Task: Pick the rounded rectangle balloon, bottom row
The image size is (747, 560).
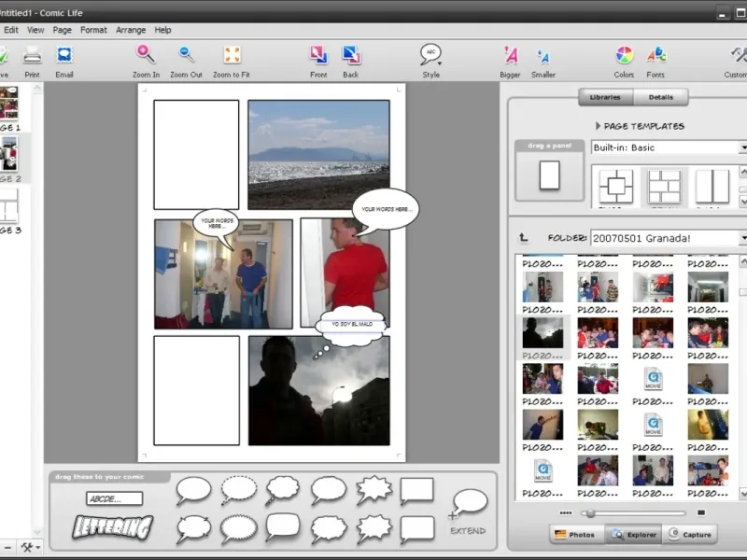Action: [x=282, y=526]
